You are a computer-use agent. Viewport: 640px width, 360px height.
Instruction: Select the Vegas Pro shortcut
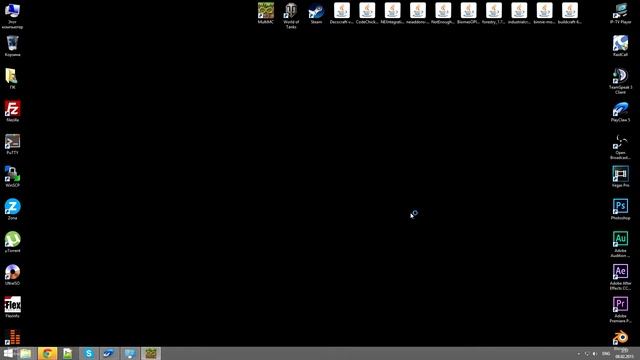click(x=620, y=176)
